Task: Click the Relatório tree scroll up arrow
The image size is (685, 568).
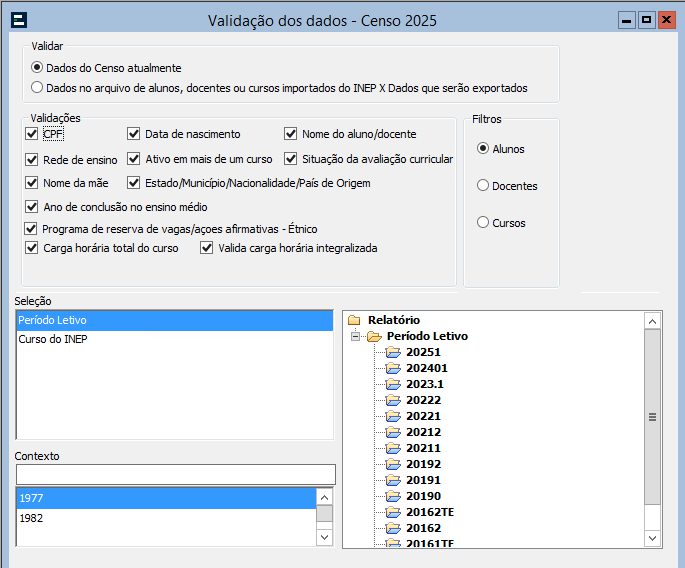Action: 652,322
